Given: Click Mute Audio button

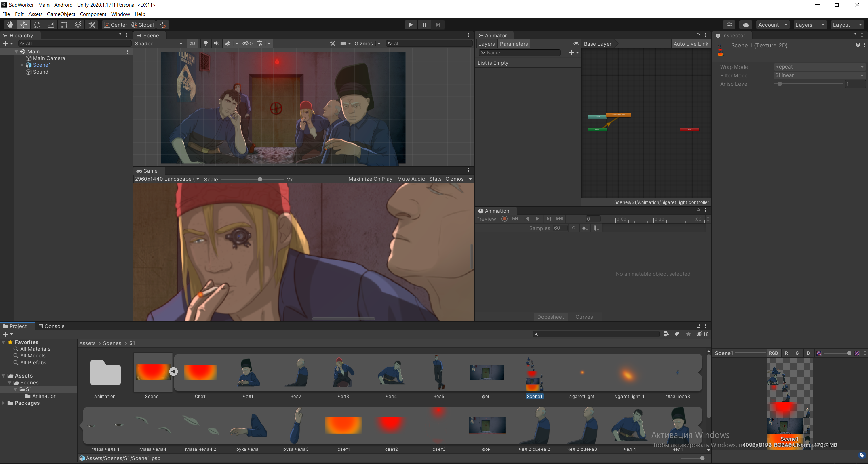Looking at the screenshot, I should click(411, 179).
